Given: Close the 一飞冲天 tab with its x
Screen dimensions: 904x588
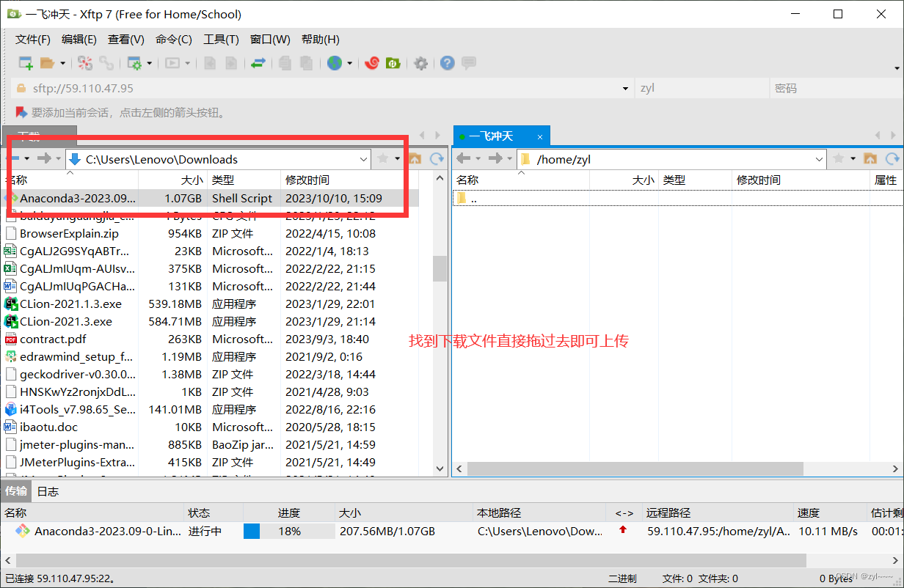Looking at the screenshot, I should 540,136.
